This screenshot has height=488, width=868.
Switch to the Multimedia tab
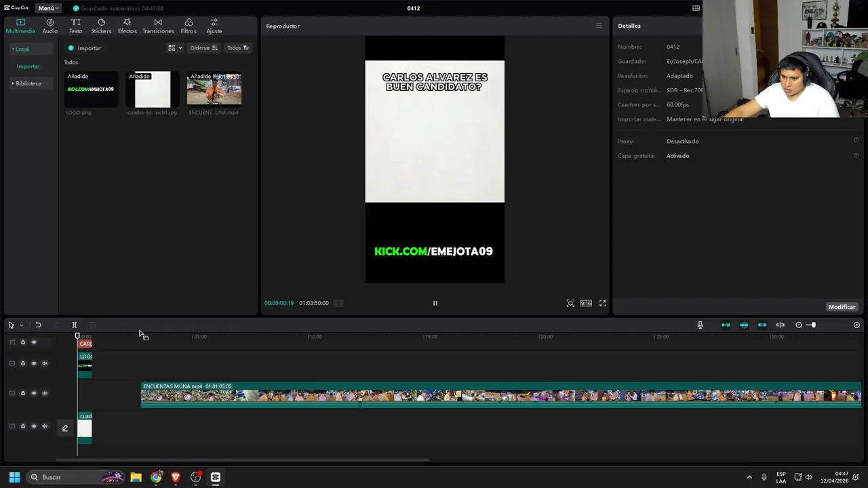coord(20,26)
